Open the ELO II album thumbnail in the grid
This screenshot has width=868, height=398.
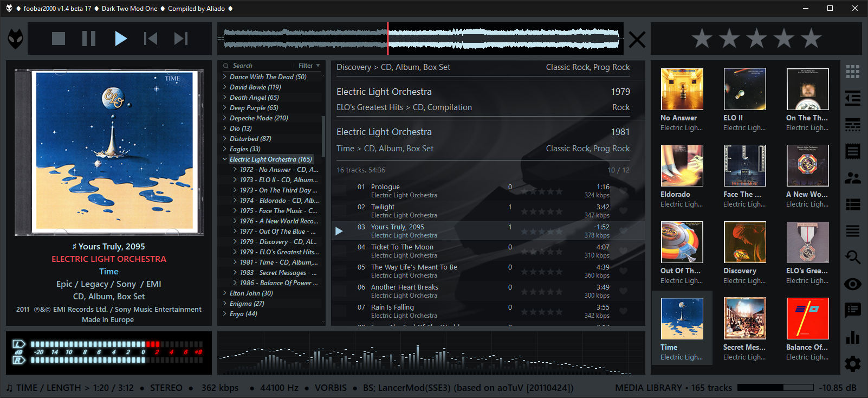pos(745,89)
